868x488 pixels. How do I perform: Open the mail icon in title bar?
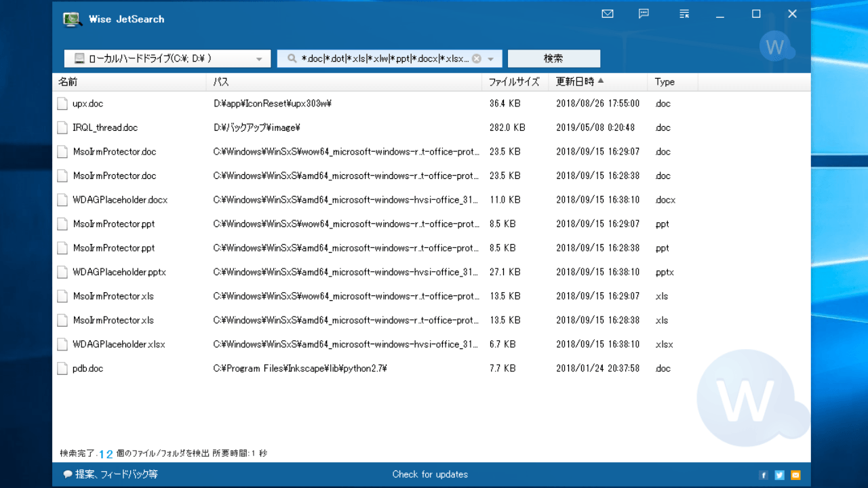coord(608,14)
